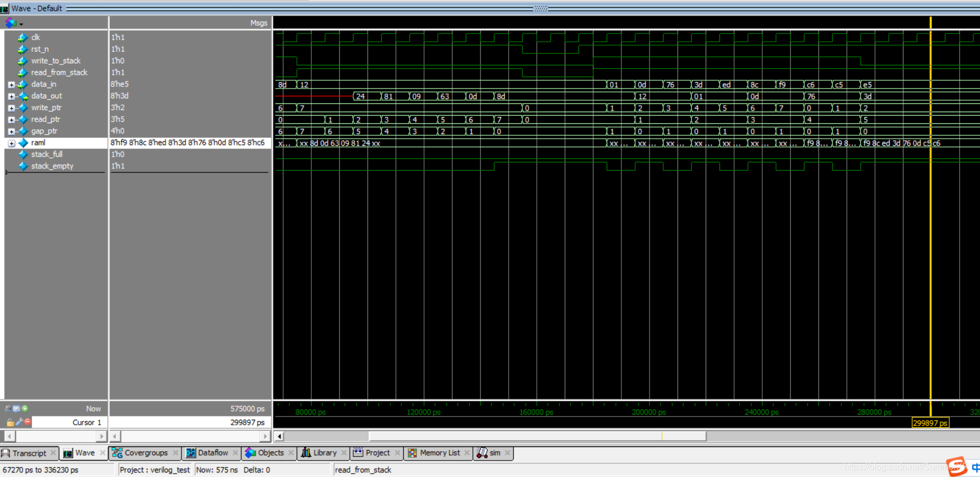980x477 pixels.
Task: Close the Library tab
Action: 344,453
